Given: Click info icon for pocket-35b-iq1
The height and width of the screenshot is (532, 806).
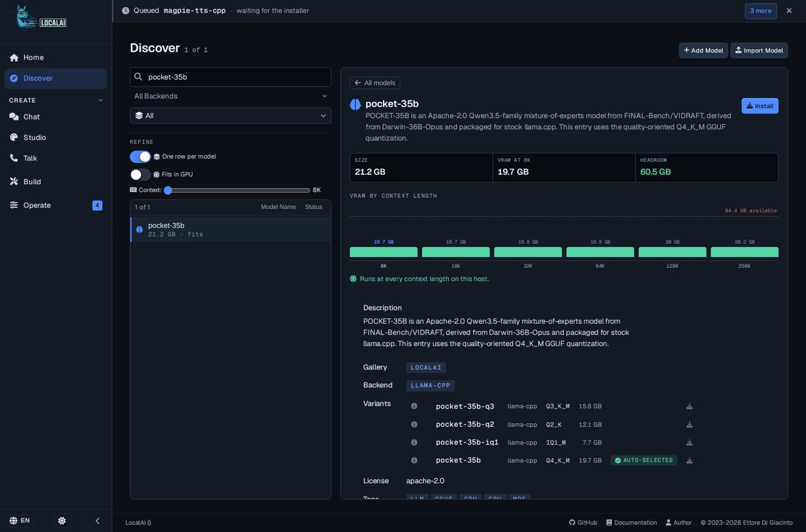Looking at the screenshot, I should click(x=414, y=443).
